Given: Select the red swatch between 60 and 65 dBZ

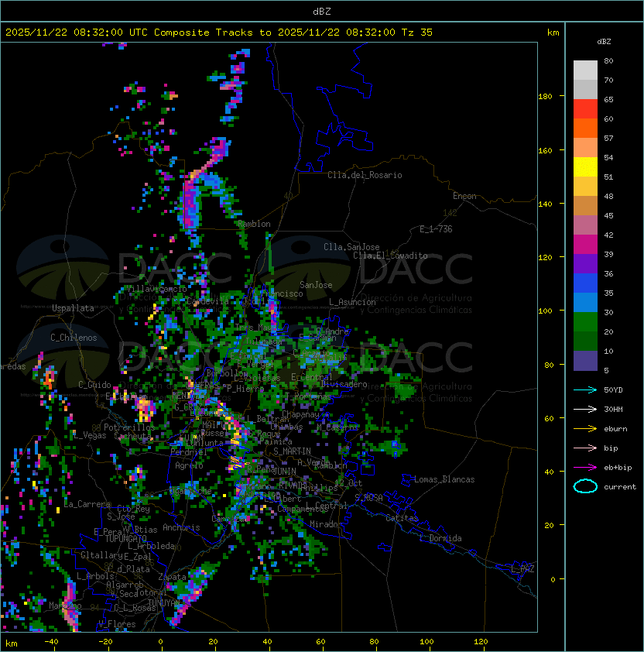Looking at the screenshot, I should [x=585, y=109].
